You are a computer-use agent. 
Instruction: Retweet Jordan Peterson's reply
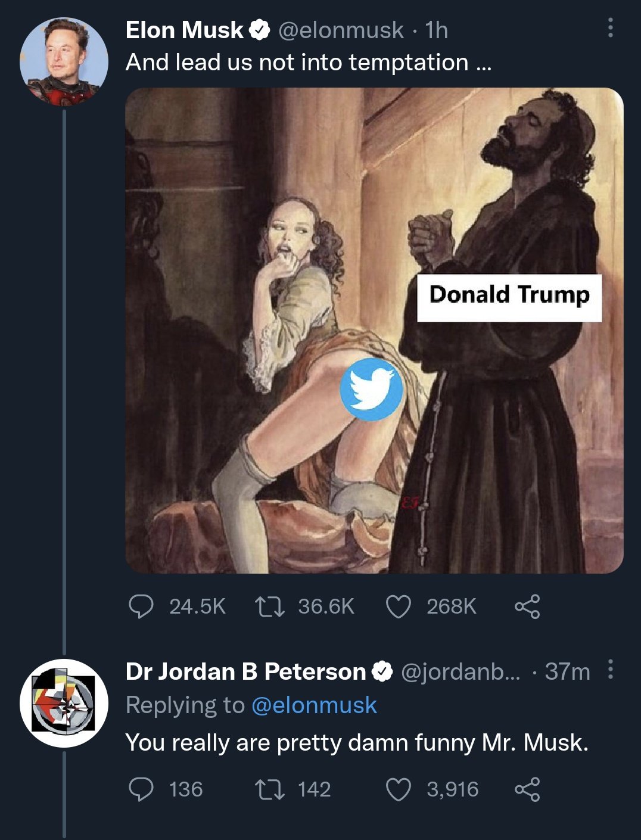click(269, 789)
